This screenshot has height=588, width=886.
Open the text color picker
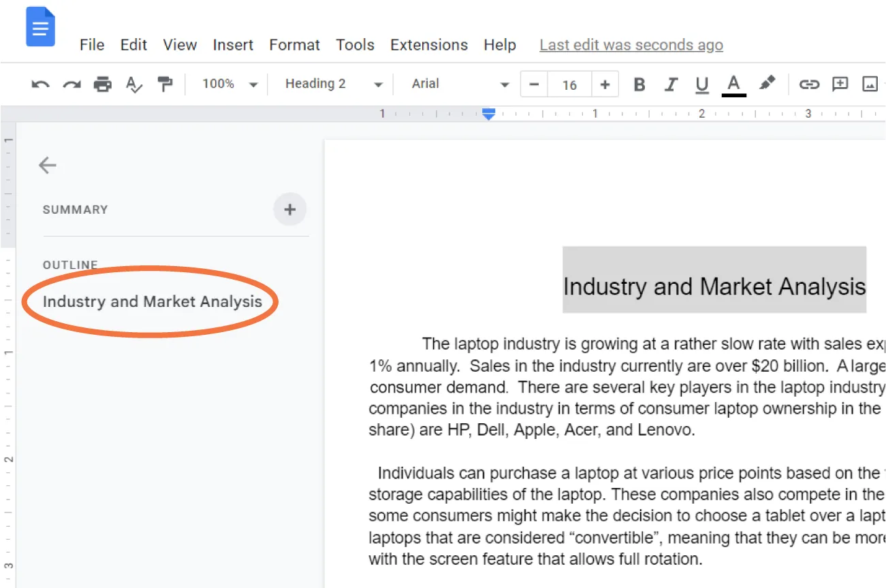(733, 84)
